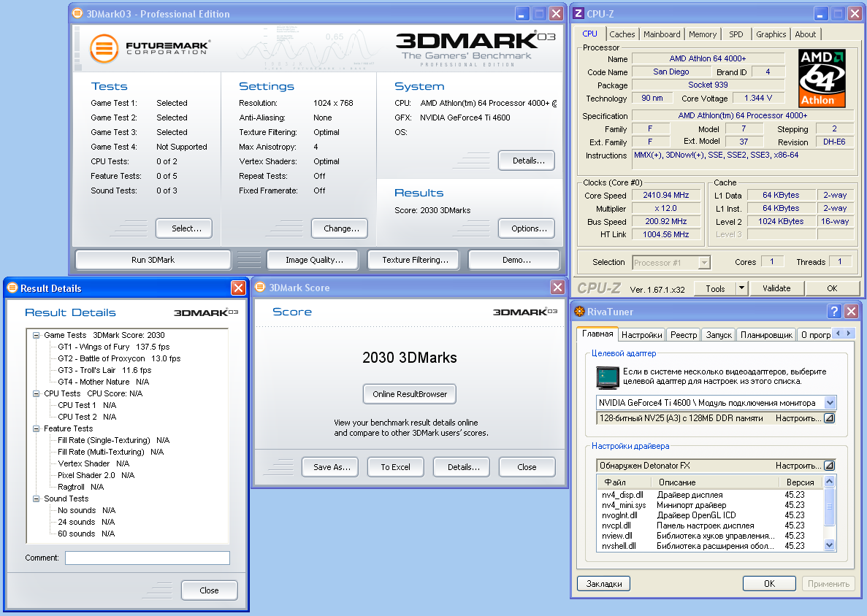Close the 3DMark Score window with X
This screenshot has height=616, width=867.
(557, 288)
